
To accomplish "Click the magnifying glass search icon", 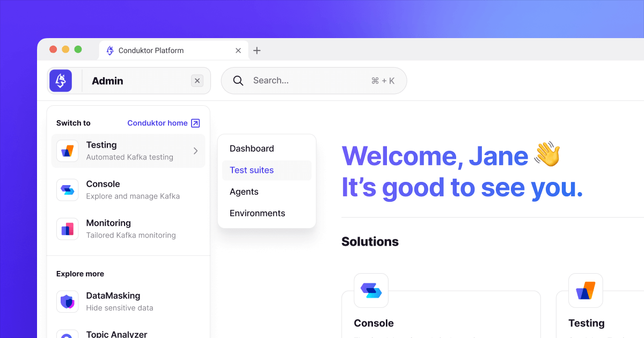I will click(x=238, y=80).
